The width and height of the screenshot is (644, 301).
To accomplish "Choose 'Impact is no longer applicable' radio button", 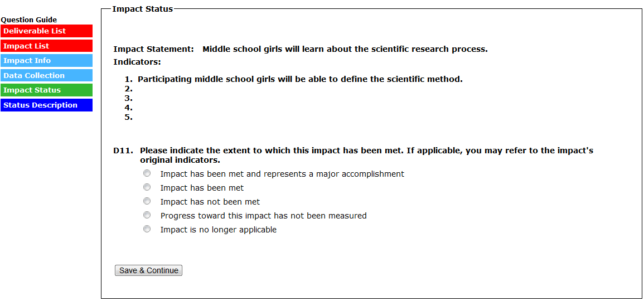I will point(147,229).
